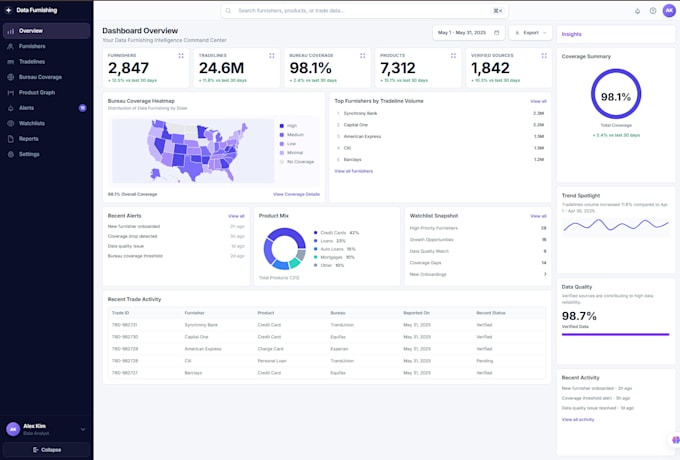Open View Coverage Details link
The width and height of the screenshot is (680, 460).
(296, 194)
